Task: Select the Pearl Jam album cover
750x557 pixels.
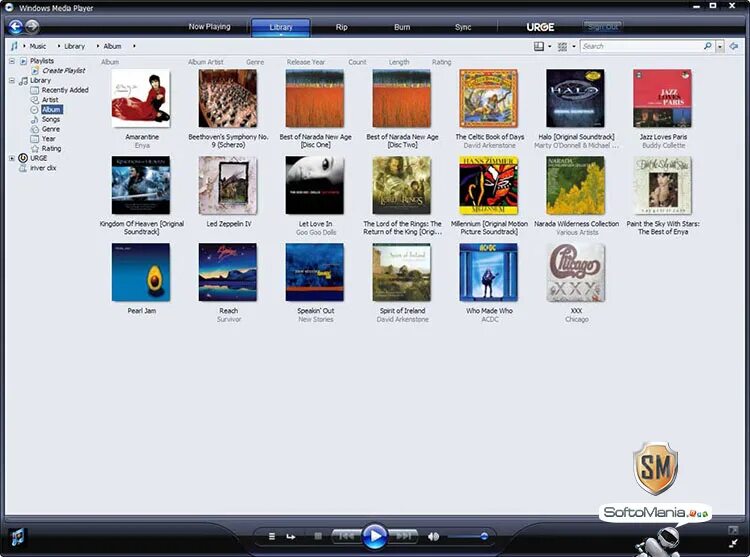Action: coord(141,273)
